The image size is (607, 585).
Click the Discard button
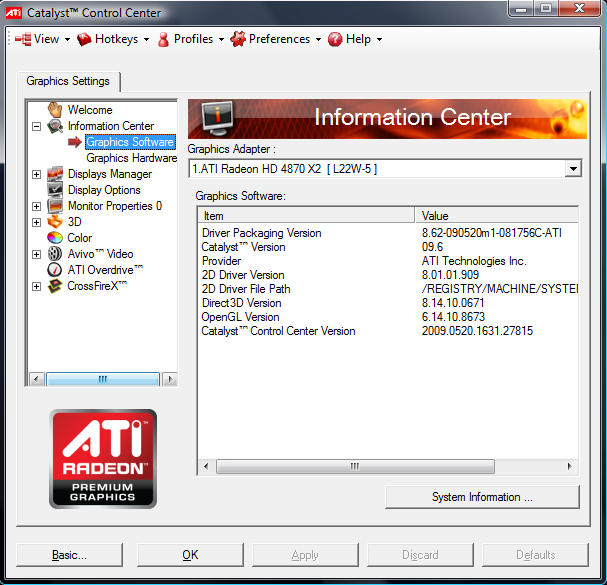coord(420,555)
